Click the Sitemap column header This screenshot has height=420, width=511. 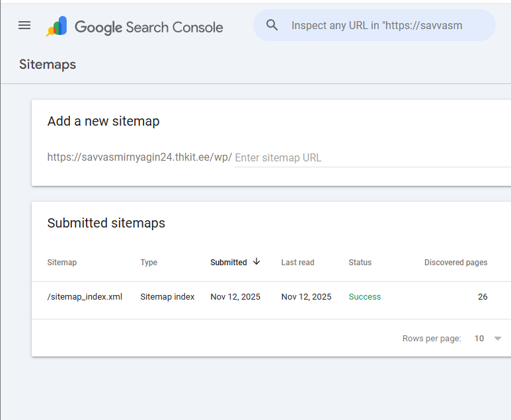[x=62, y=263]
